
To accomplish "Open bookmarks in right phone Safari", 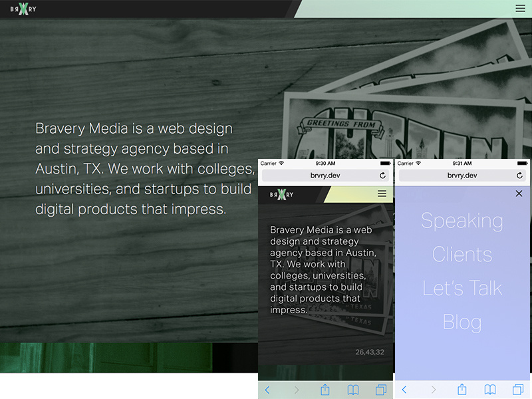I will [490, 390].
